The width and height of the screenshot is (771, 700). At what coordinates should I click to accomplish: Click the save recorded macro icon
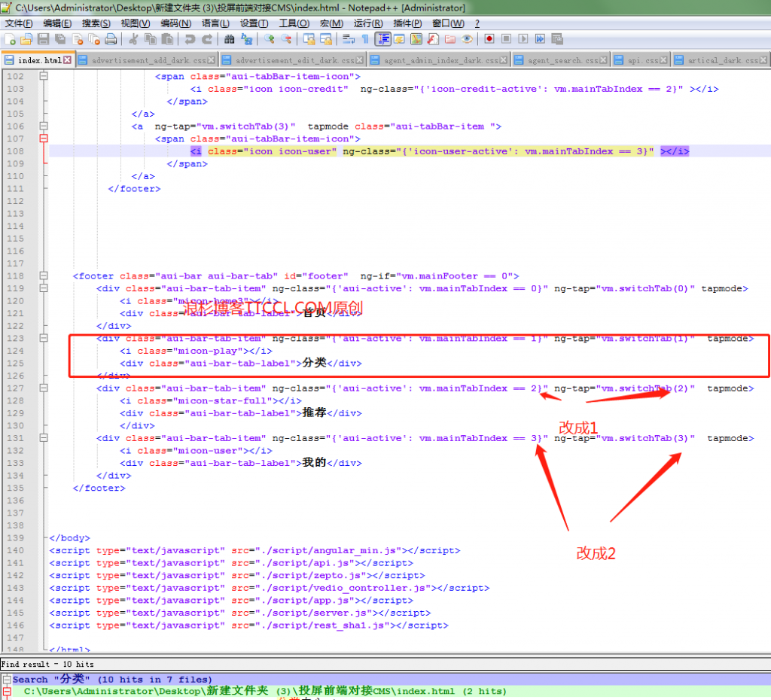(557, 39)
